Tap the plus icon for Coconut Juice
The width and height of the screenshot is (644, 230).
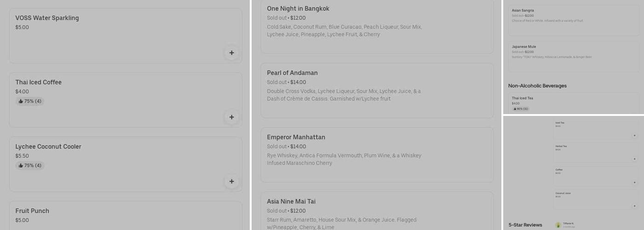(634, 206)
